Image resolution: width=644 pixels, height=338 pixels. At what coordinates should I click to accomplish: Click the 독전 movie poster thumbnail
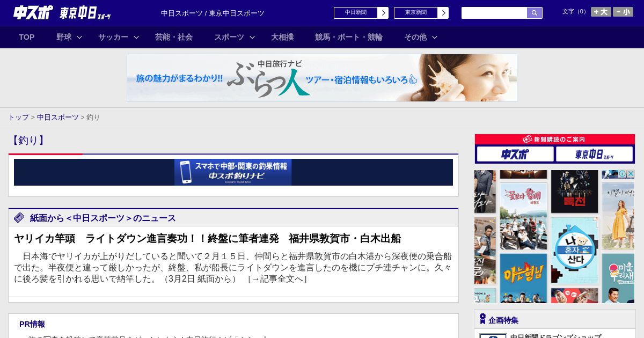coord(574,192)
